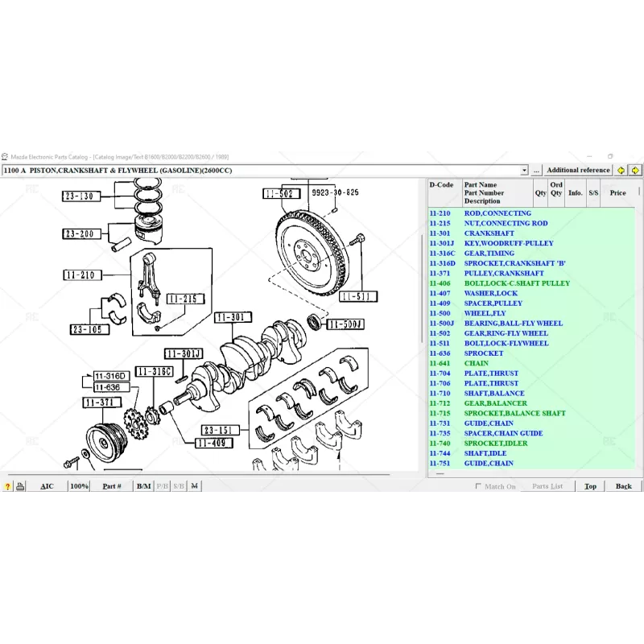Image resolution: width=644 pixels, height=644 pixels.
Task: Click the Back button
Action: pos(623,485)
